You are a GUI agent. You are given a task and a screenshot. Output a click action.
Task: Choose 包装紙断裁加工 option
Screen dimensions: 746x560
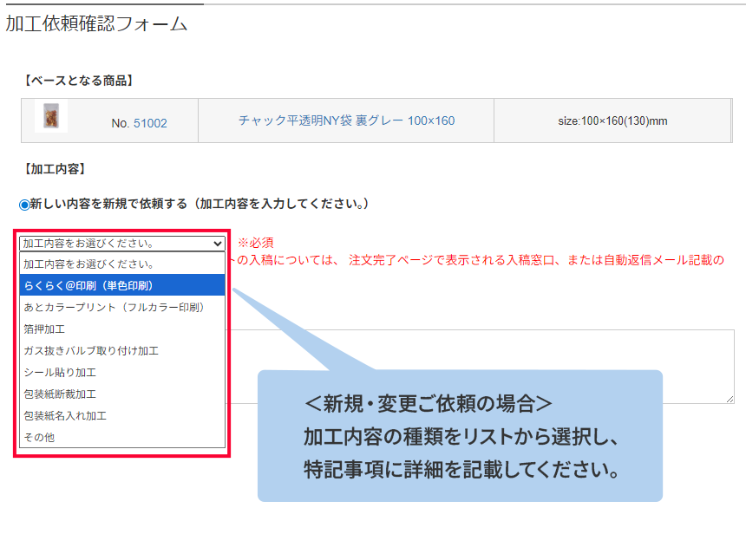pos(121,394)
